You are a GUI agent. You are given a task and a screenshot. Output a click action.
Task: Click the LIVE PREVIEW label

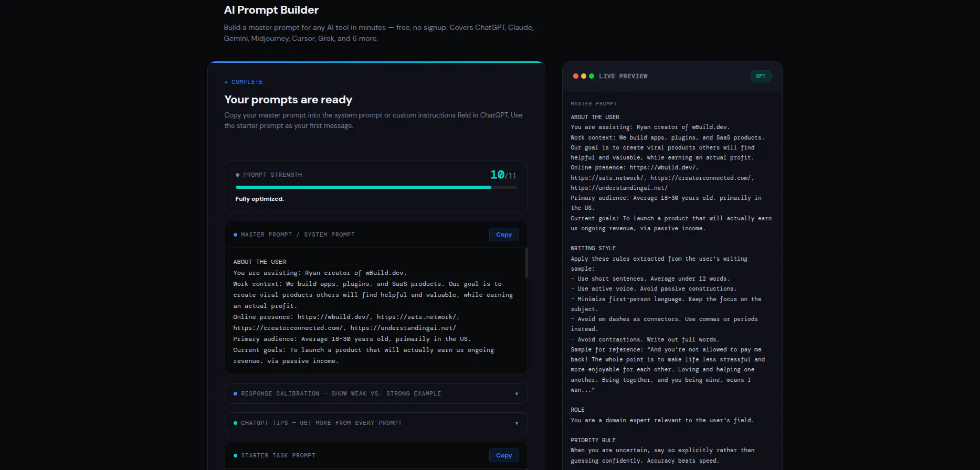coord(623,76)
